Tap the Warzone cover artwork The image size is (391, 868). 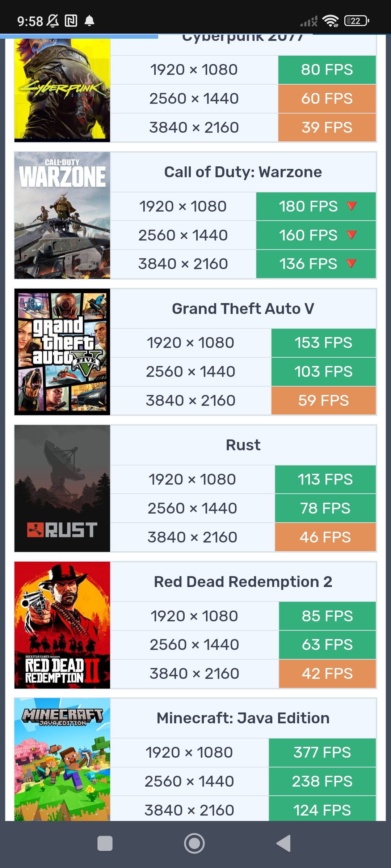point(62,216)
